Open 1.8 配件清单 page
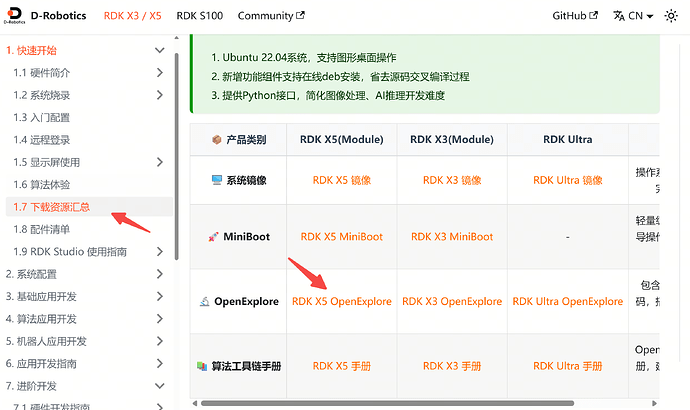This screenshot has width=690, height=410. coord(41,230)
